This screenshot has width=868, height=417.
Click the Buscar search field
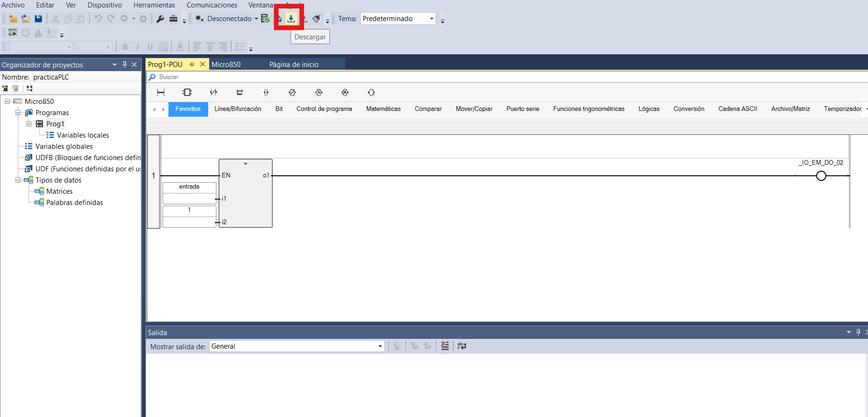[507, 77]
